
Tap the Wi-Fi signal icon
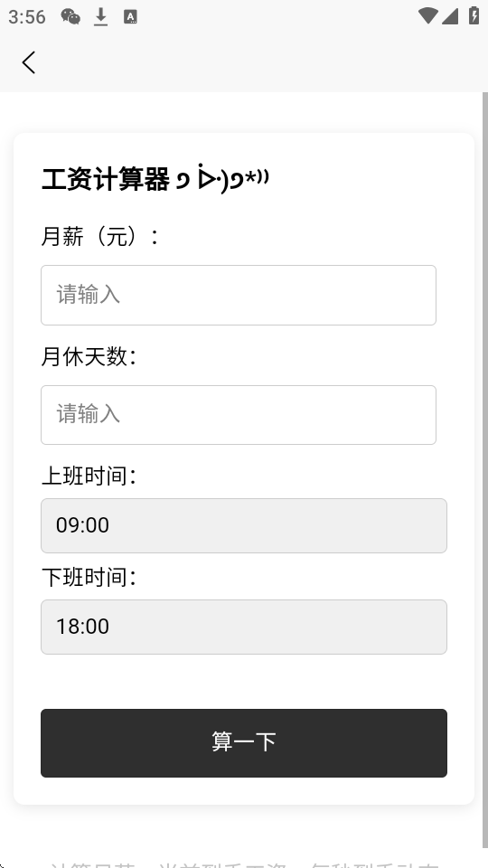coord(427,15)
